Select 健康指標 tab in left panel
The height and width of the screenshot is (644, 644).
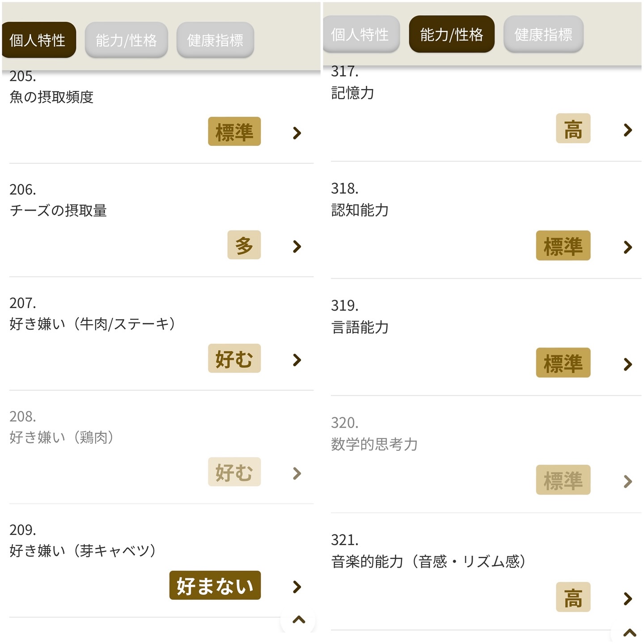[x=215, y=40]
